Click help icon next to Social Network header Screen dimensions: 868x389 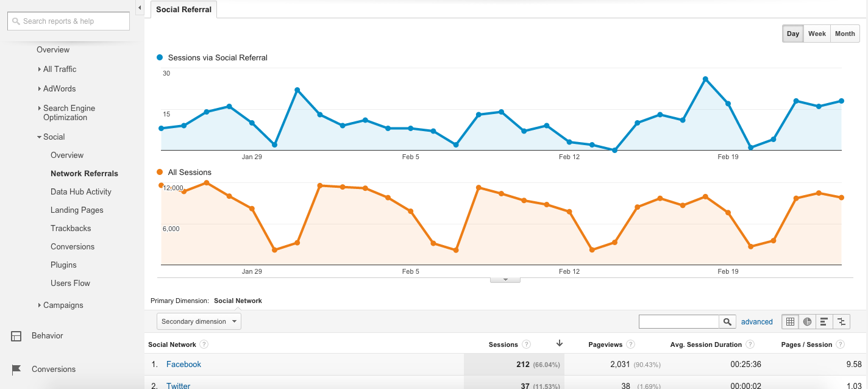204,344
